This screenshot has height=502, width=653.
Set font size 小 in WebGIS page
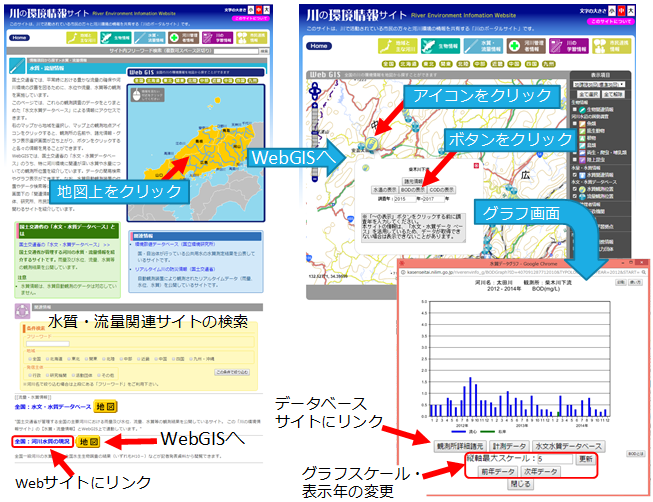612,10
